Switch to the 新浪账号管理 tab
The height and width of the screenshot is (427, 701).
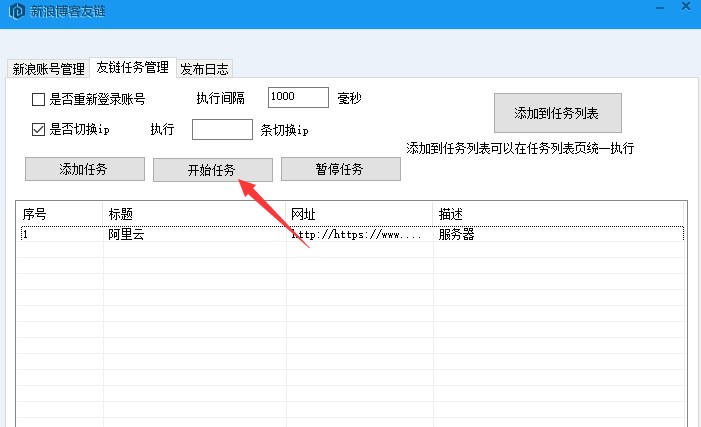point(48,69)
